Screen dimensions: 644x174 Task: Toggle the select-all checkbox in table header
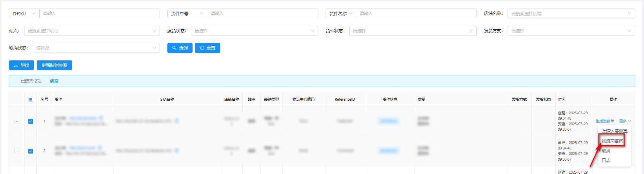click(31, 99)
